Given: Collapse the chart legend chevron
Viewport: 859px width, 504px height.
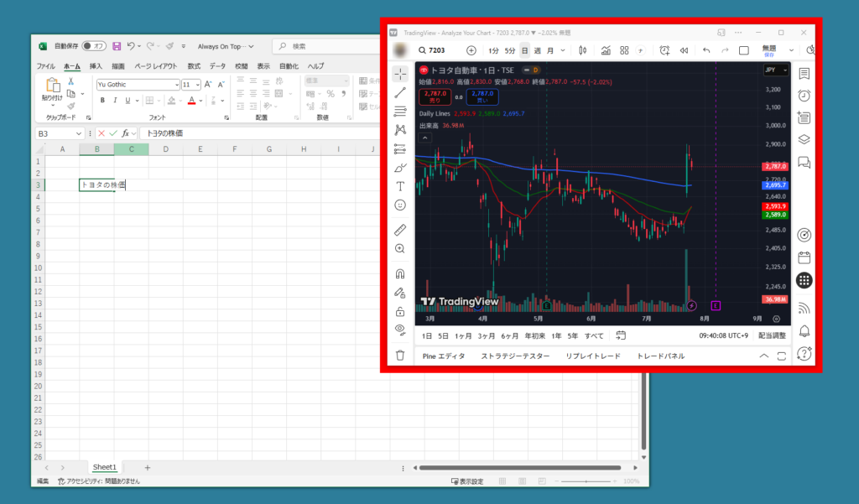Looking at the screenshot, I should (424, 138).
